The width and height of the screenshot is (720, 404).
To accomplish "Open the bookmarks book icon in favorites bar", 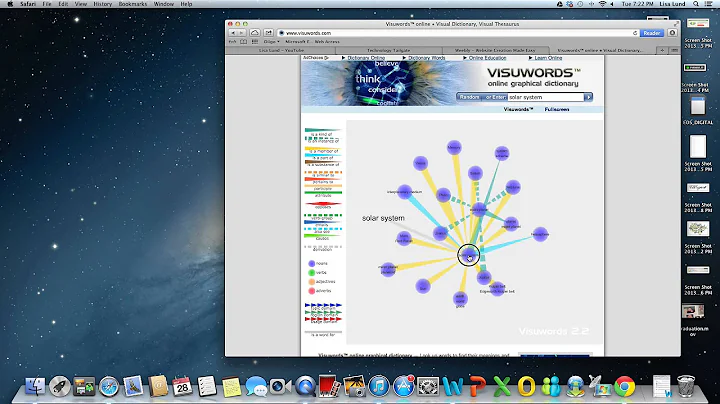I will (243, 42).
